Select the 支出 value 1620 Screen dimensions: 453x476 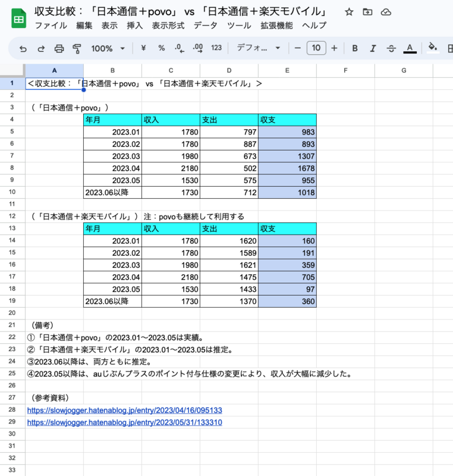(229, 241)
